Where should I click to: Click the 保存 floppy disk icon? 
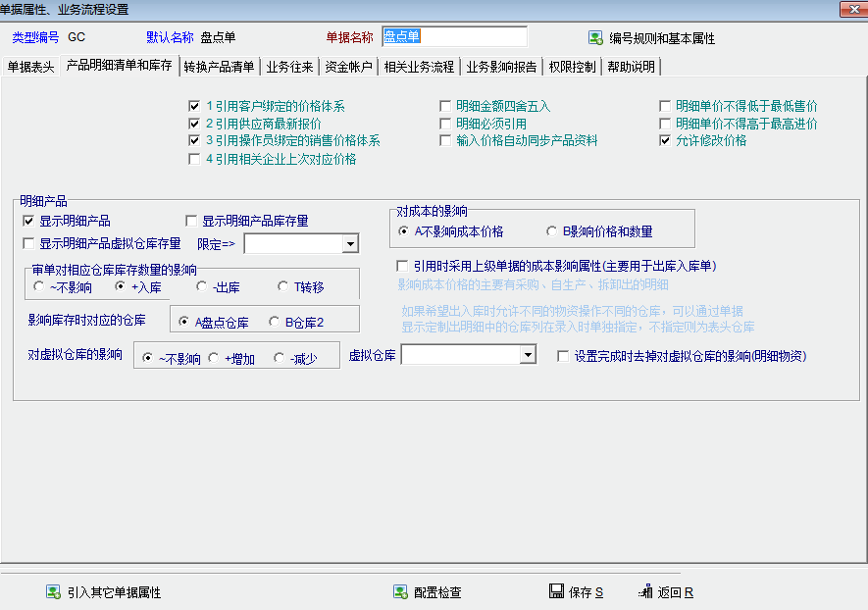(556, 592)
